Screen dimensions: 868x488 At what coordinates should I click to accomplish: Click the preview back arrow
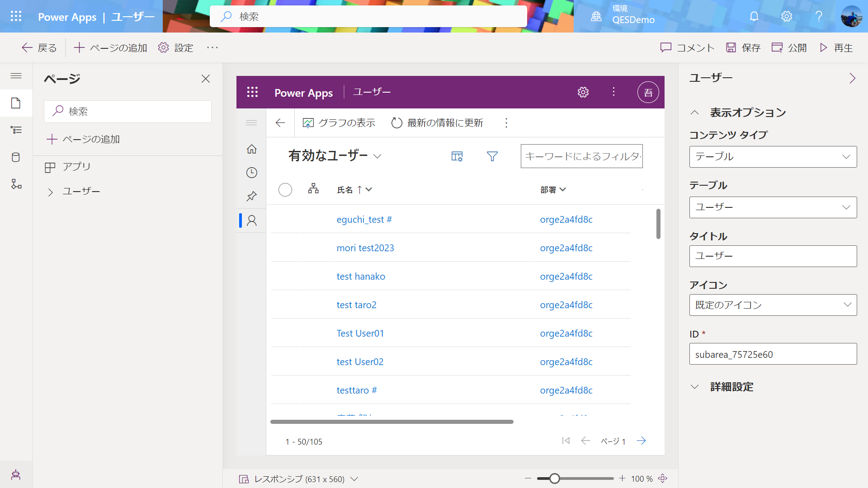click(280, 123)
